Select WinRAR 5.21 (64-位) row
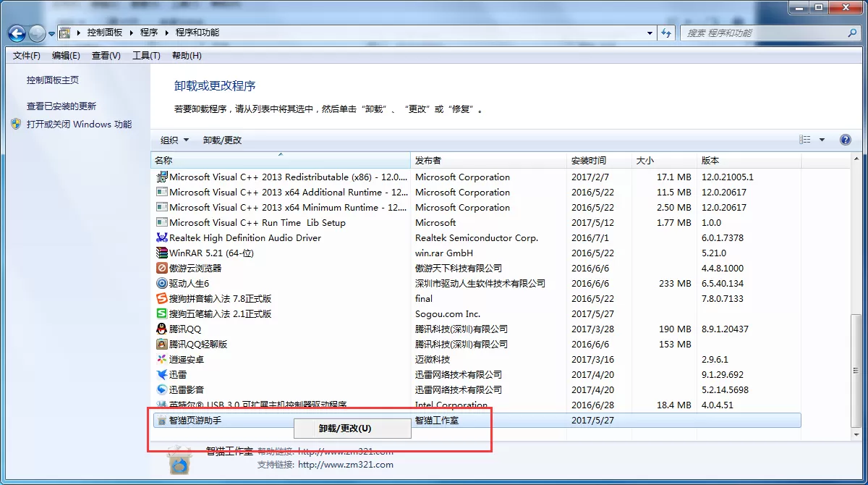This screenshot has height=485, width=868. [477, 253]
